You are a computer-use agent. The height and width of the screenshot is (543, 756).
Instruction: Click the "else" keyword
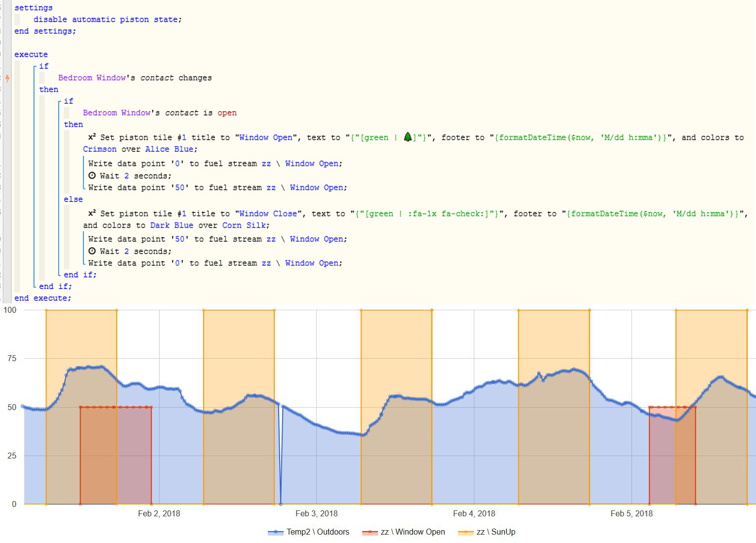tap(73, 199)
